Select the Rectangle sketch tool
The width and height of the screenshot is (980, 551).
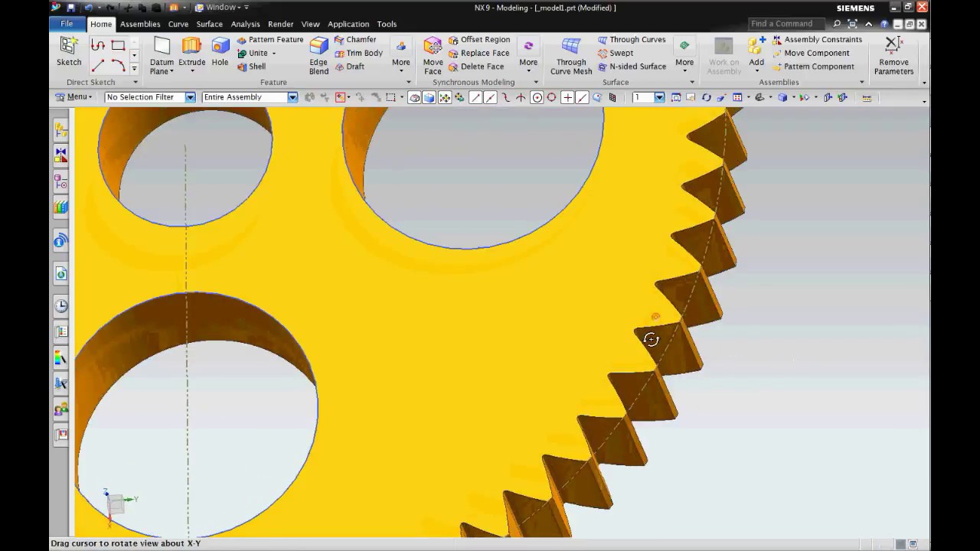pyautogui.click(x=118, y=45)
